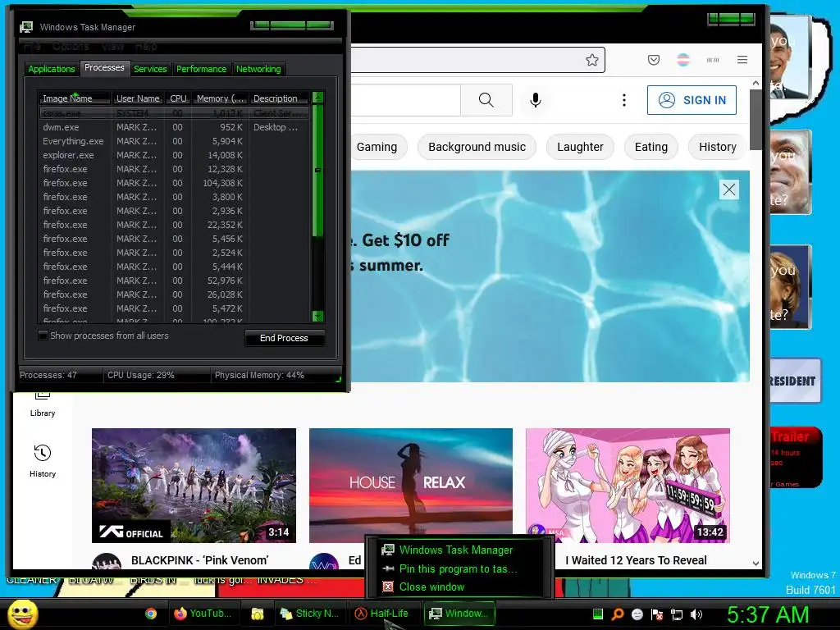The image size is (840, 630).
Task: Select the Processes tab
Action: [104, 67]
